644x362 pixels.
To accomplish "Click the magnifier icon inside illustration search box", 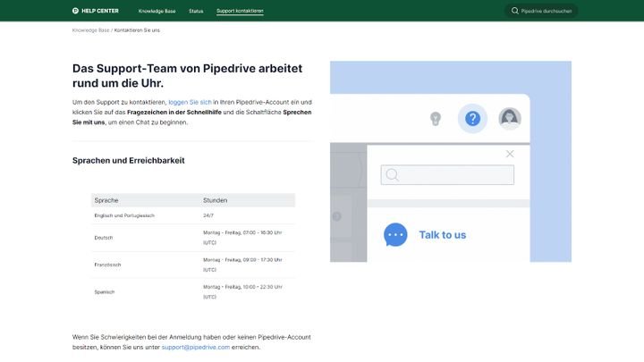I will (393, 175).
